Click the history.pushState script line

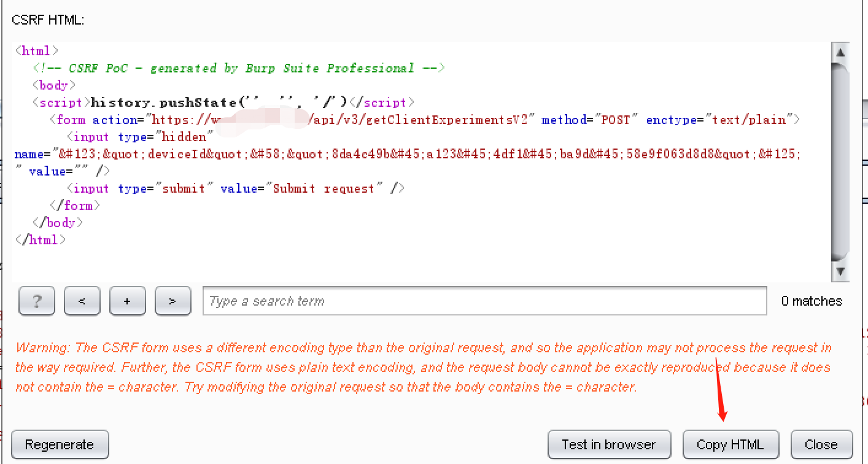223,102
